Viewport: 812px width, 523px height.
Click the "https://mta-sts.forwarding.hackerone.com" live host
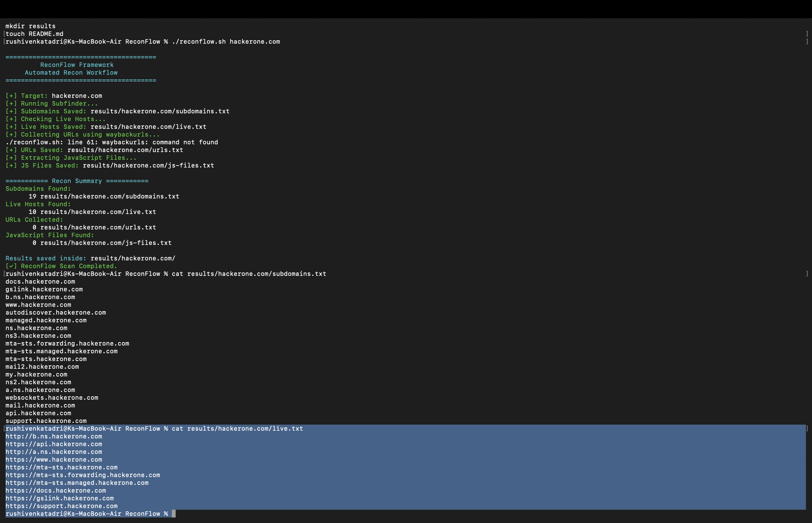(x=83, y=475)
